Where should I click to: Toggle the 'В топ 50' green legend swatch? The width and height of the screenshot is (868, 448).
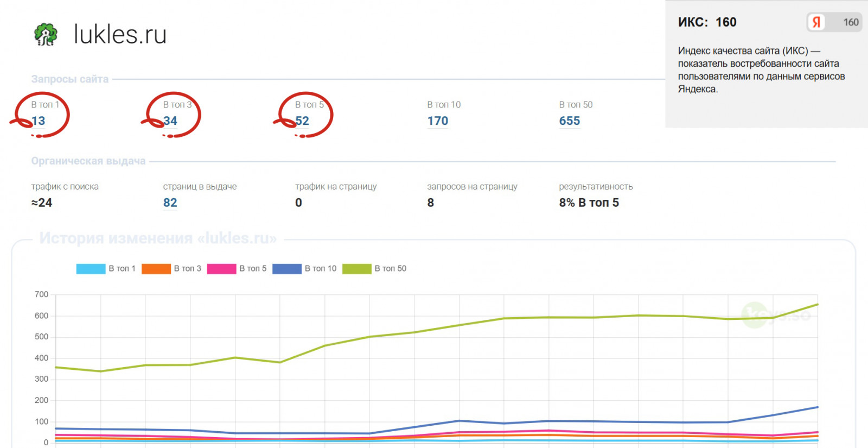coord(357,268)
